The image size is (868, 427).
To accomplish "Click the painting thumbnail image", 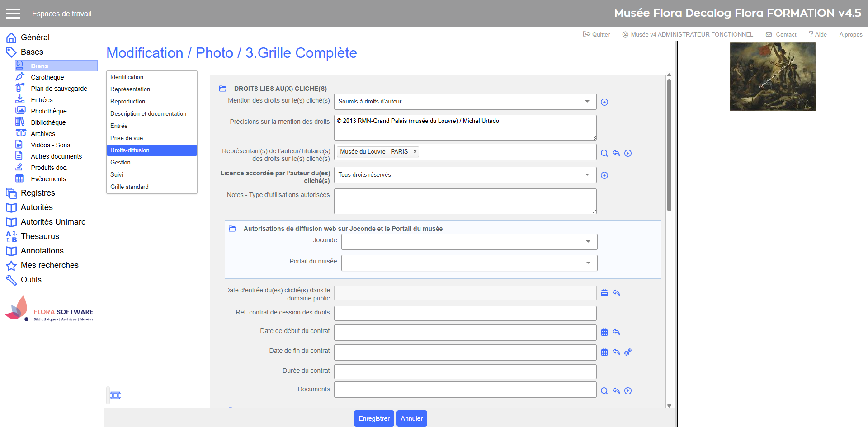I will [x=773, y=76].
